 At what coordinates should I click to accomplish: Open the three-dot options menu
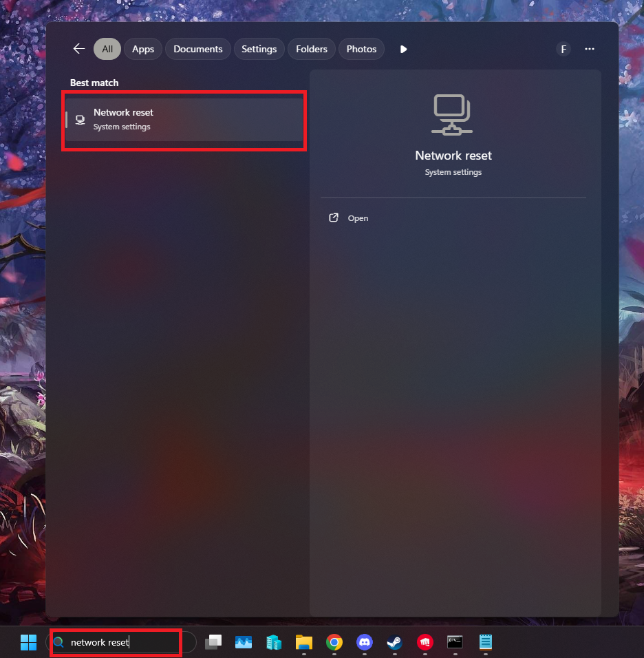pos(590,49)
